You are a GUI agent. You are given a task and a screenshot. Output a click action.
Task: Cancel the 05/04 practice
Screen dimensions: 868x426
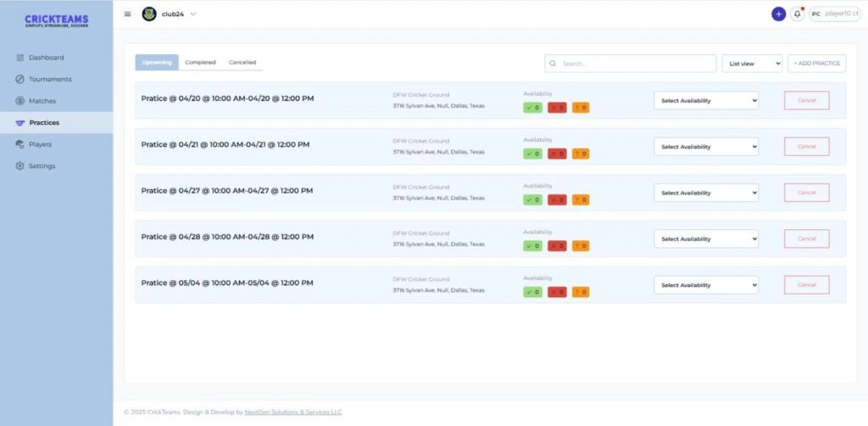806,285
